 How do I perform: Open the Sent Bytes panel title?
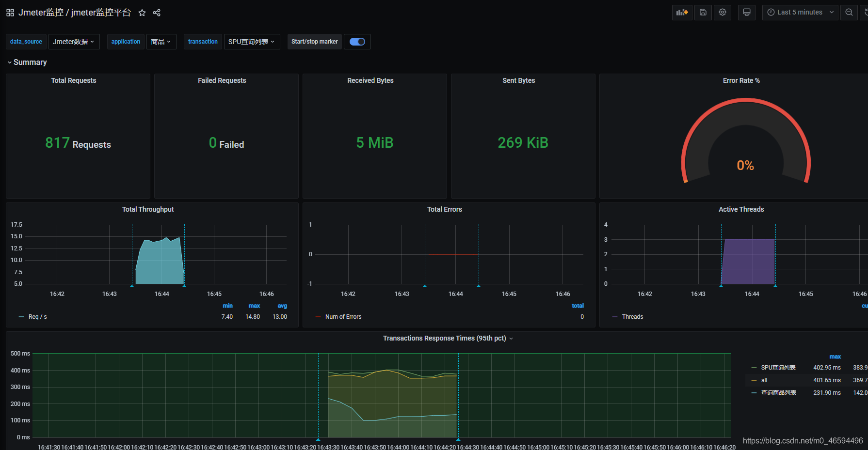pos(519,80)
